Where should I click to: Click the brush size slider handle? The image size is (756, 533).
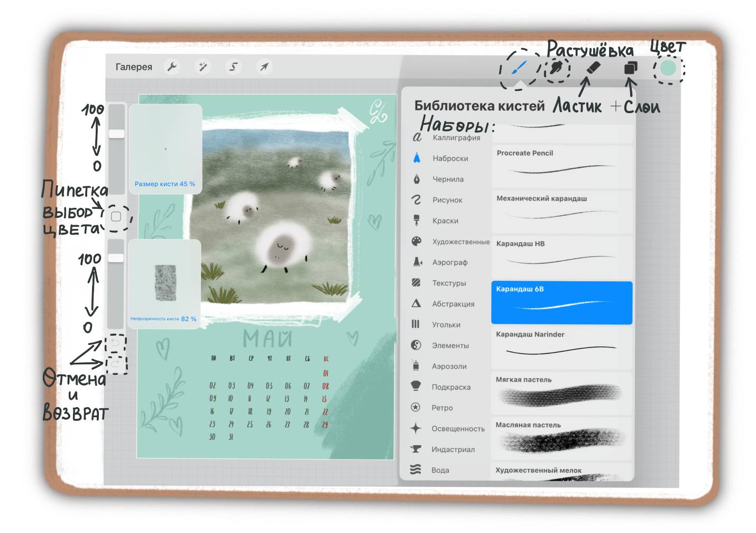(x=116, y=134)
